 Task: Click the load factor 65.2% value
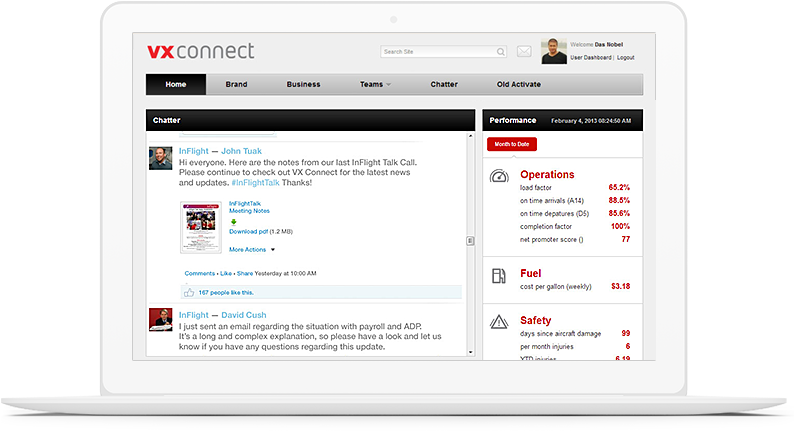[619, 187]
